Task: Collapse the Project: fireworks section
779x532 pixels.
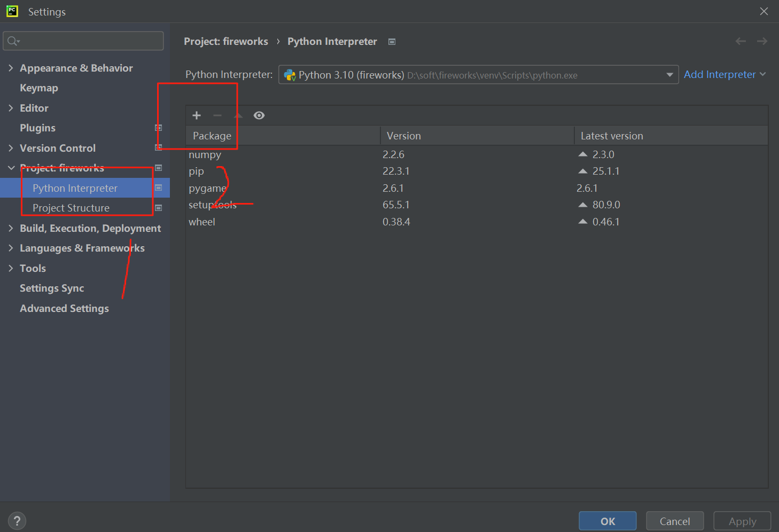Action: pos(11,168)
